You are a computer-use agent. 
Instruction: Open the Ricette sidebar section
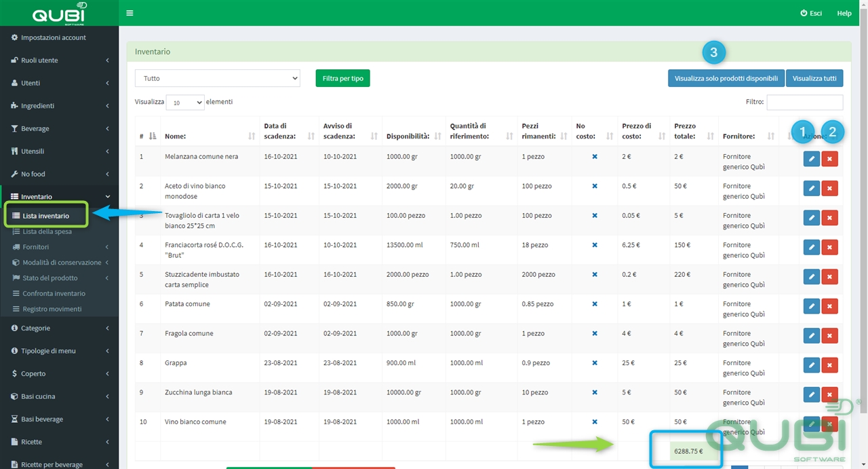[x=60, y=442]
